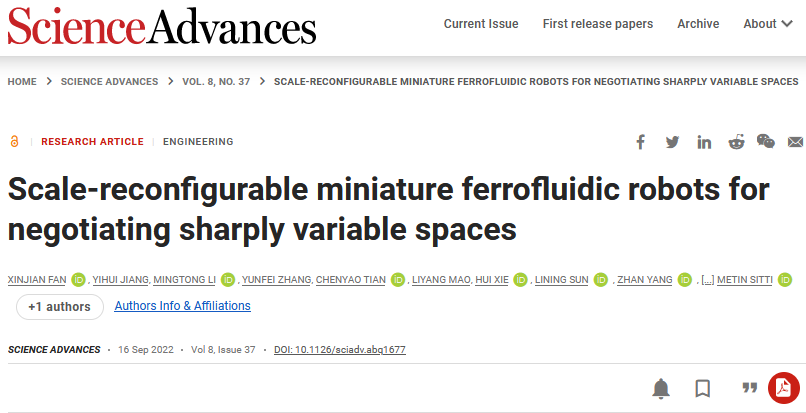Viewport: 806px width, 413px height.
Task: Open Authors Info & Affiliations link
Action: coord(183,306)
